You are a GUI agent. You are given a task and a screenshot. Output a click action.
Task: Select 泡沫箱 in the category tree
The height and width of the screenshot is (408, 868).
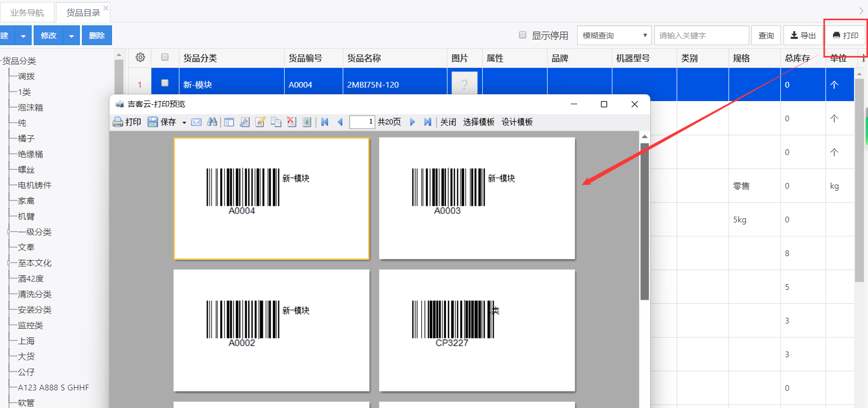point(31,107)
